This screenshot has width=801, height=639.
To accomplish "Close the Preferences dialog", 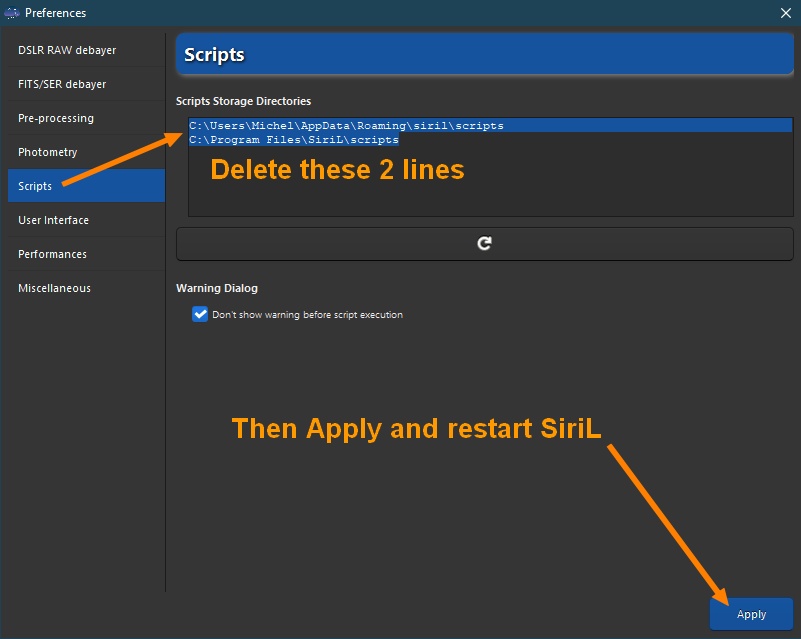I will click(x=786, y=13).
